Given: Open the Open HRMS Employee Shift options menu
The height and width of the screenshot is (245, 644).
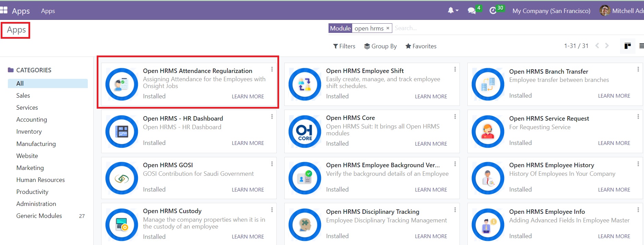Looking at the screenshot, I should pos(455,69).
